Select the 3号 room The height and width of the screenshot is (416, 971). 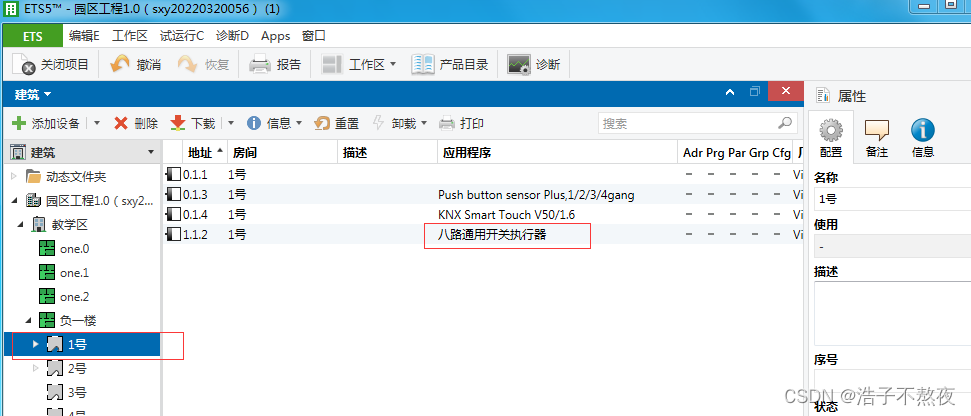[x=66, y=392]
